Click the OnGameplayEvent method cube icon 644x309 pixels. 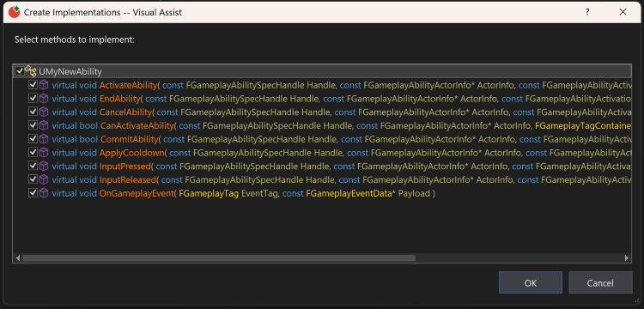coord(44,193)
